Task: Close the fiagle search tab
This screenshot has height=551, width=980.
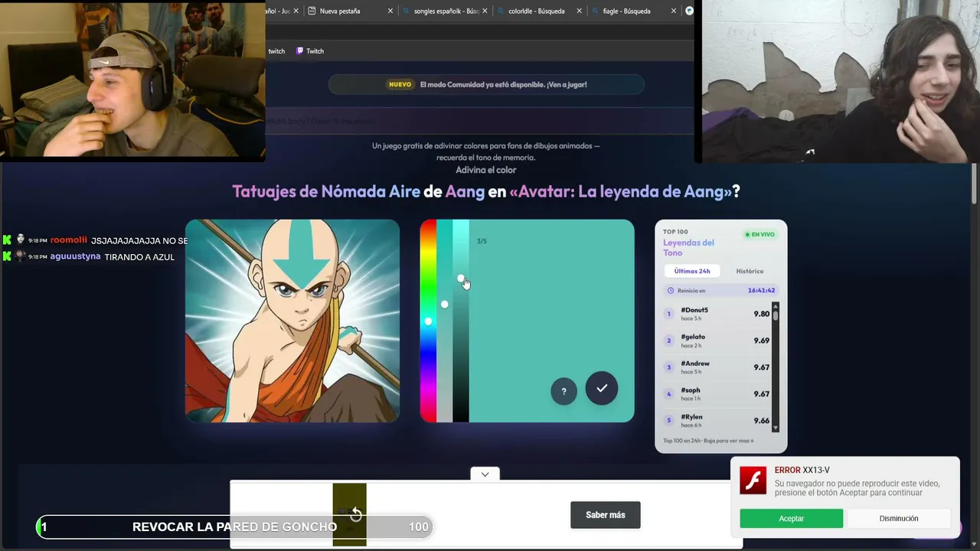Action: [674, 11]
